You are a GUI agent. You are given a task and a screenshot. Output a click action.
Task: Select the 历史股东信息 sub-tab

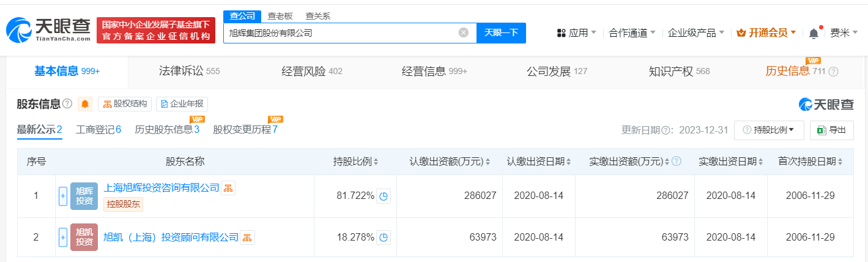(167, 130)
